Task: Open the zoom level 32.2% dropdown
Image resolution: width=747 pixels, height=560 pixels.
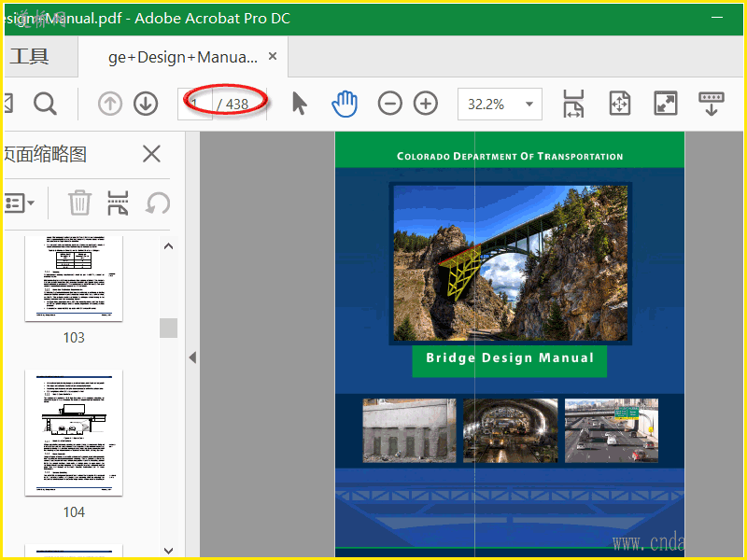Action: 500,104
